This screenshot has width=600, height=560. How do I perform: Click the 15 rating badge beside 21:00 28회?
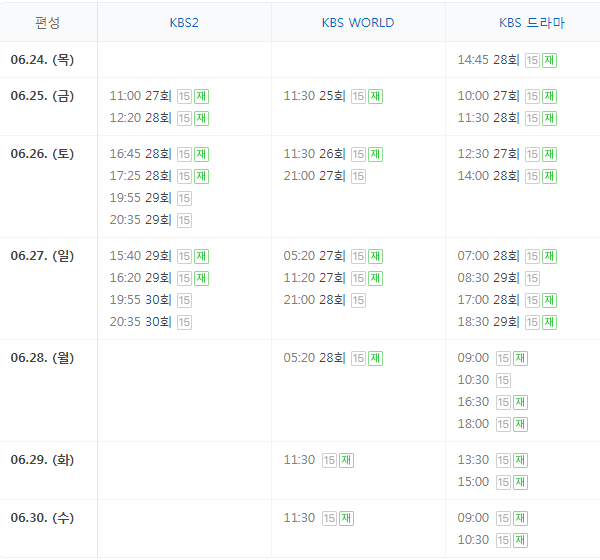click(x=358, y=300)
